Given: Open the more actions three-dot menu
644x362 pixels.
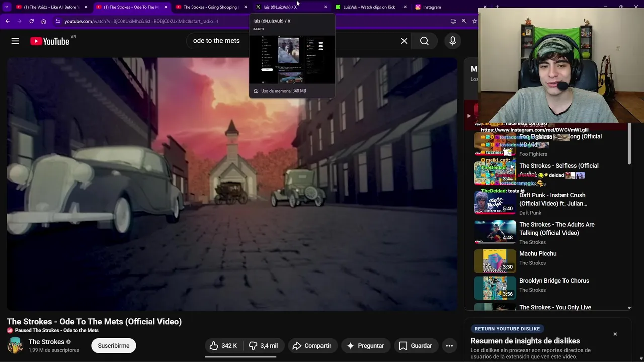Looking at the screenshot, I should [x=449, y=346].
